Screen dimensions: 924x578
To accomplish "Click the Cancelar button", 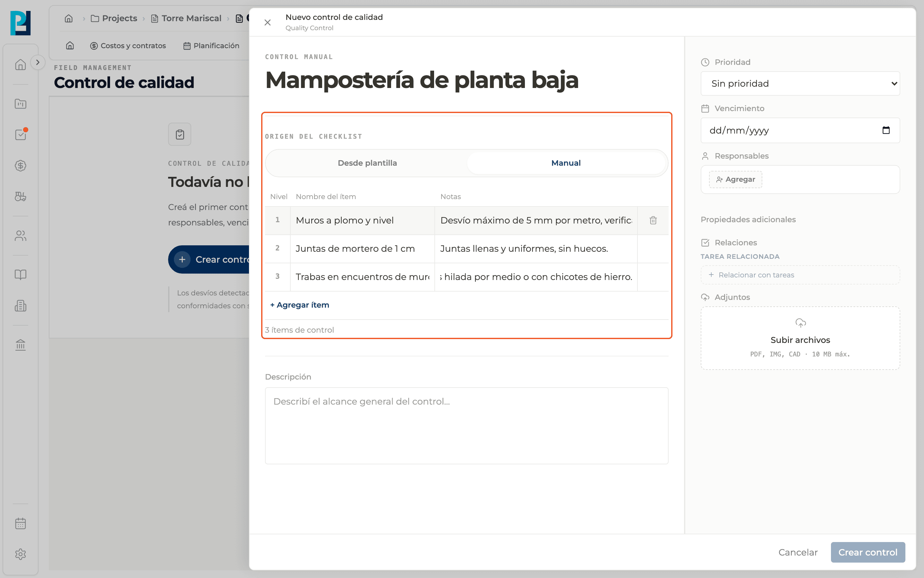I will [798, 552].
